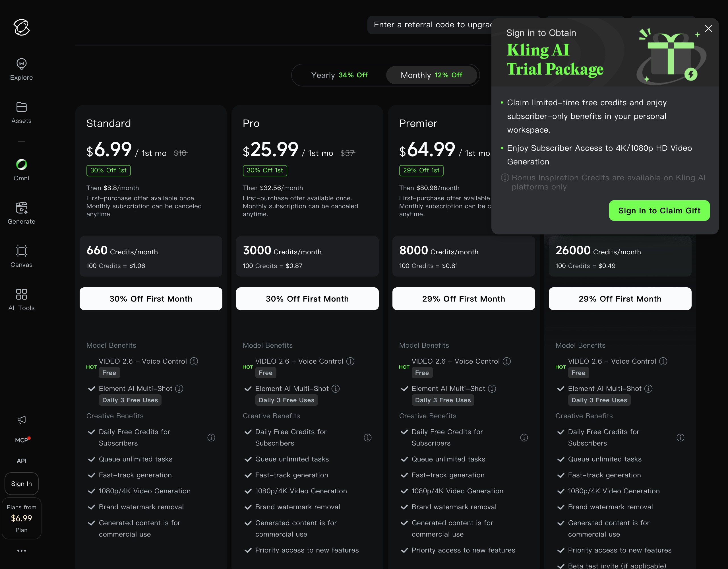728x569 pixels.
Task: Open the Explore page from sidebar
Action: point(21,69)
